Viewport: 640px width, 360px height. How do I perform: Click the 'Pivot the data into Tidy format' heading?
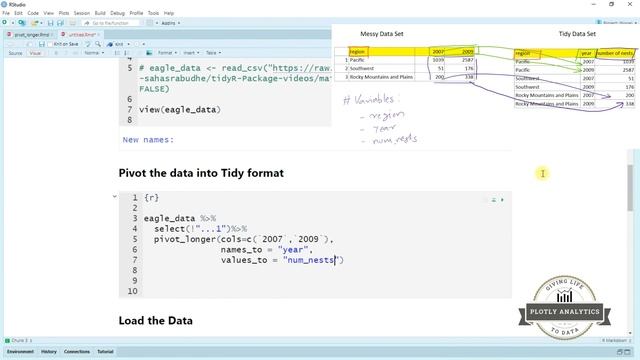(201, 173)
